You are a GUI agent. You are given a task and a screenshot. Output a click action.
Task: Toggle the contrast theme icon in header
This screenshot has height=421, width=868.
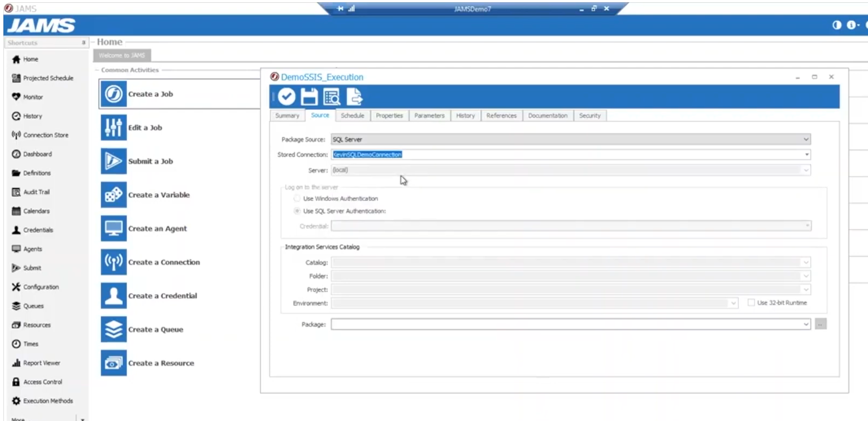[x=837, y=25]
